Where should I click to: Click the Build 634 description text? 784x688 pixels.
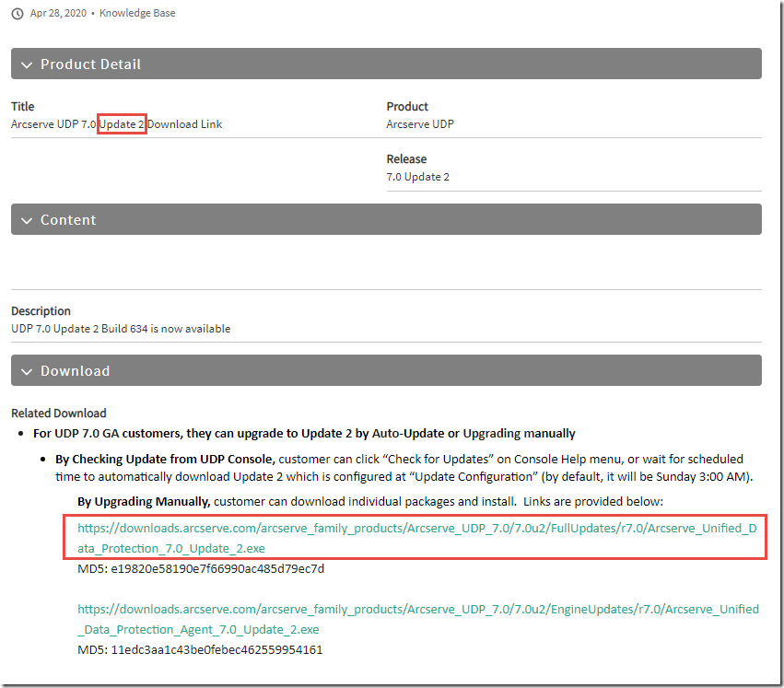coord(121,329)
